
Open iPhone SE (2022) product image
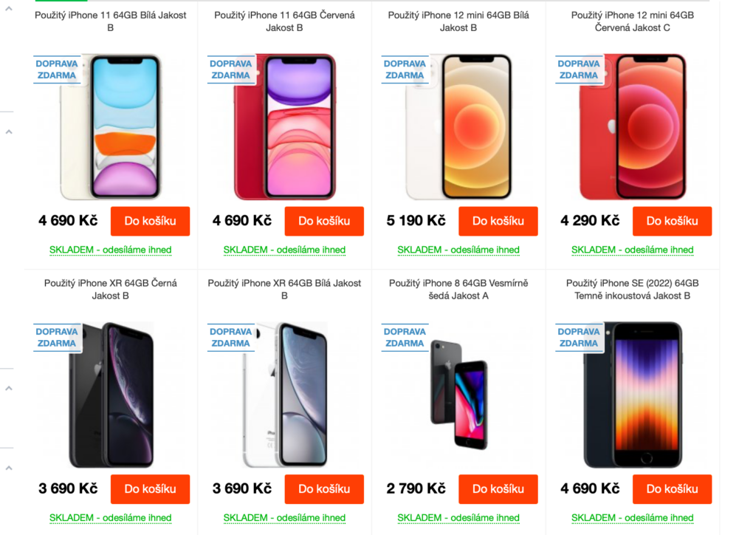coord(633,395)
